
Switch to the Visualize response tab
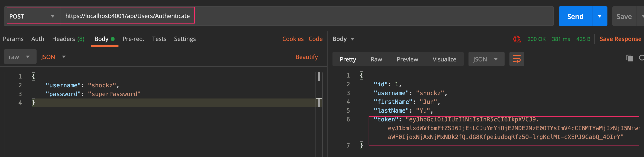444,59
